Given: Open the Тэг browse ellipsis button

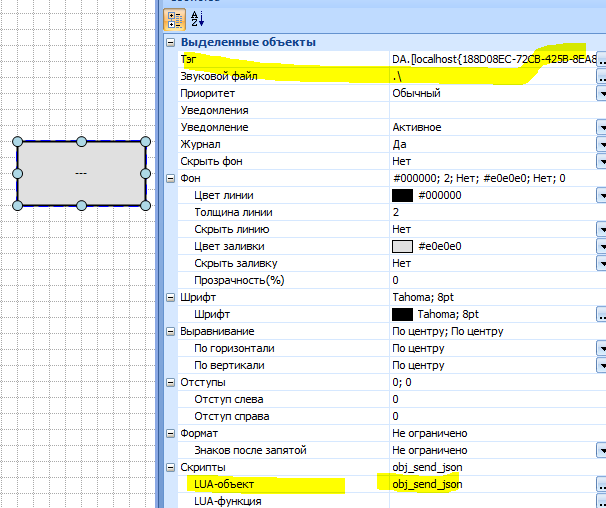Looking at the screenshot, I should tap(602, 59).
